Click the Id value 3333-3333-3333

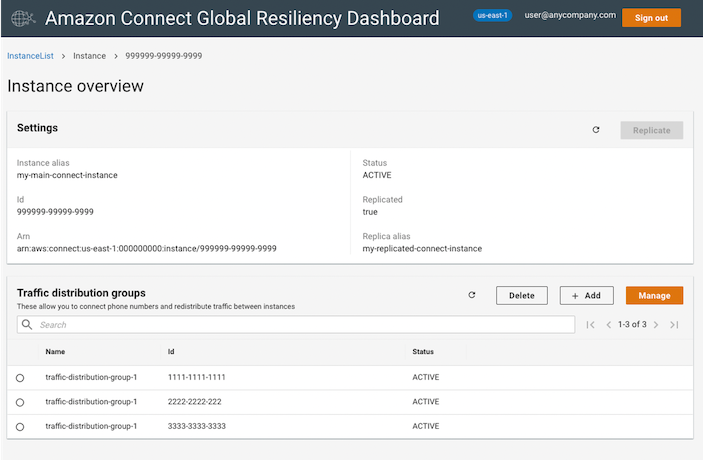(196, 426)
